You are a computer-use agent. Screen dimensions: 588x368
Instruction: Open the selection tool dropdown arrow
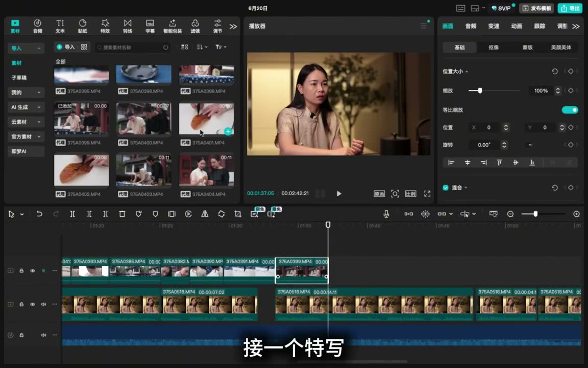[x=22, y=215]
